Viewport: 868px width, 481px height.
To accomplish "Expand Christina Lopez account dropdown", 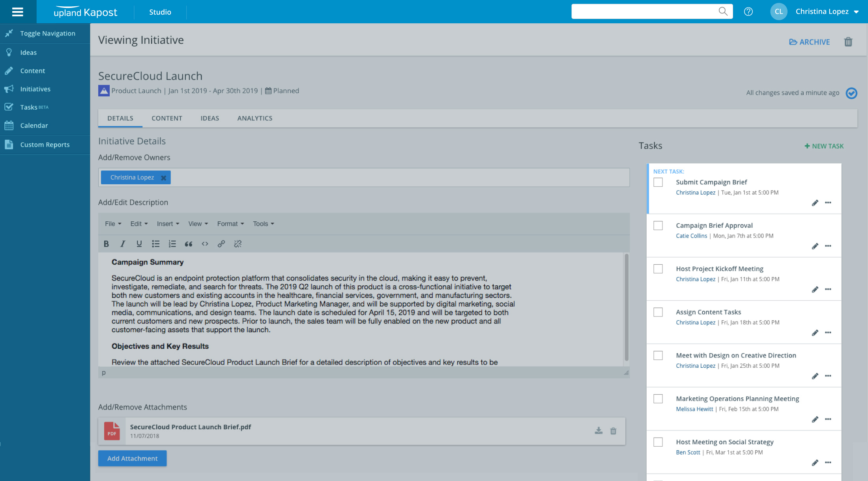I will point(856,12).
